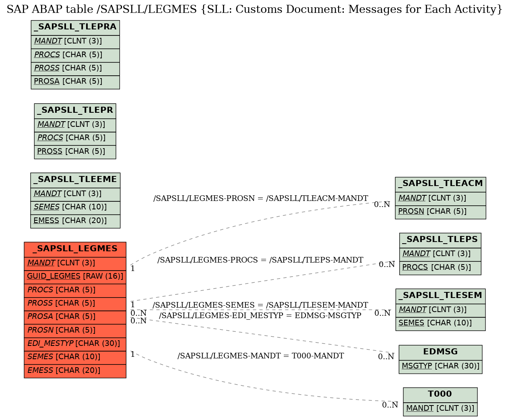
Task: Click 0..N cardinality near _SAPSLL_TLEACM
Action: (382, 205)
